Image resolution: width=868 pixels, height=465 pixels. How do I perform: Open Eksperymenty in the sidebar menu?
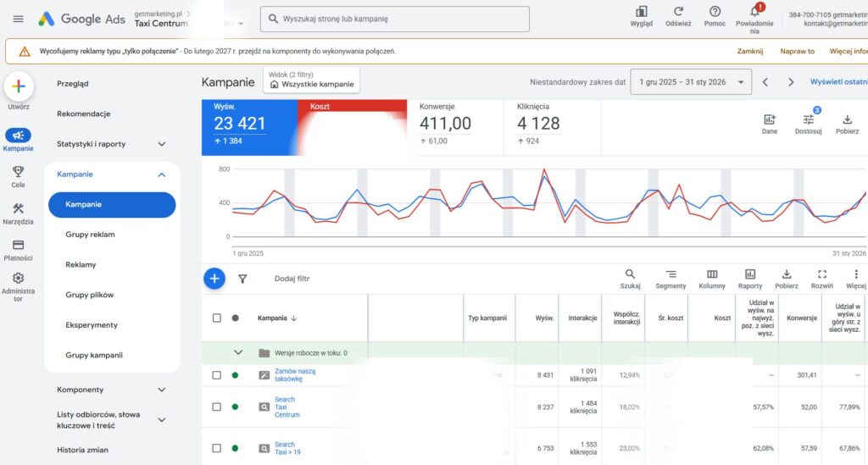pyautogui.click(x=92, y=325)
